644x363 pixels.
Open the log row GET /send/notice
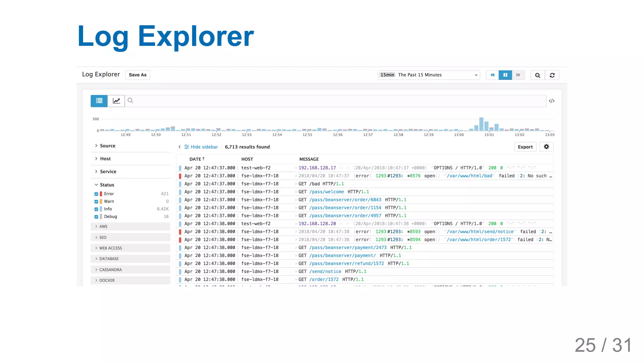point(365,271)
